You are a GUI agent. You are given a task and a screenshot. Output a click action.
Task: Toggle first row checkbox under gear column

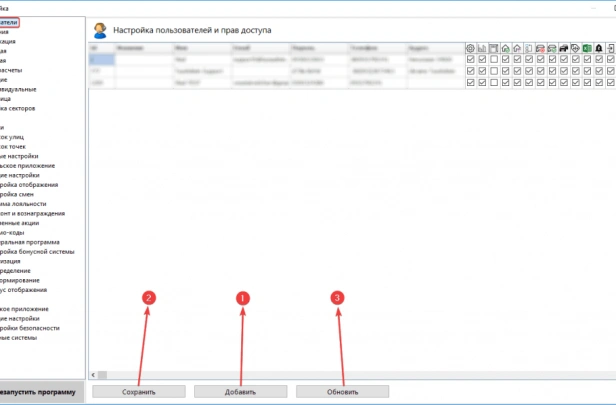click(x=470, y=60)
